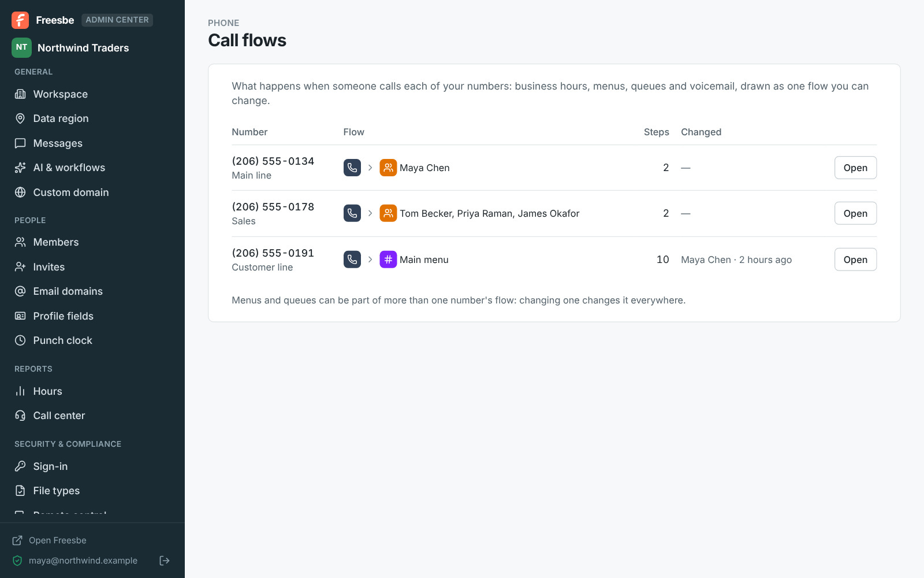This screenshot has height=578, width=924.
Task: Click number (206) 555-0134
Action: 273,161
